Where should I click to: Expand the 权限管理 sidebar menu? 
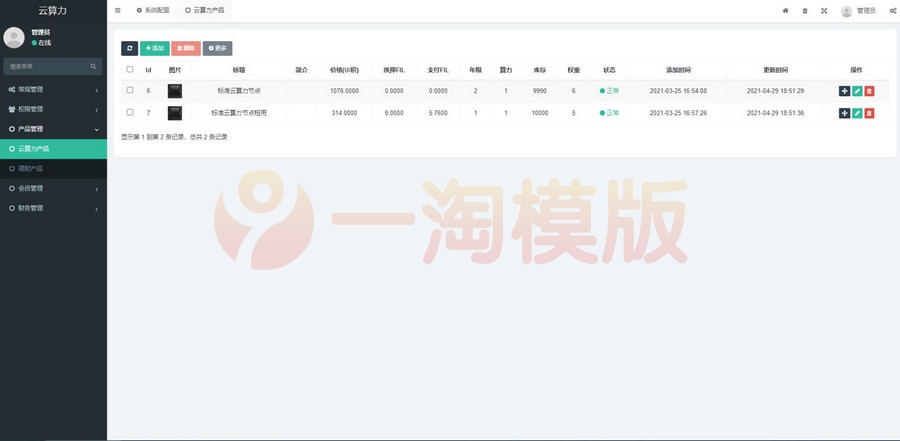53,109
